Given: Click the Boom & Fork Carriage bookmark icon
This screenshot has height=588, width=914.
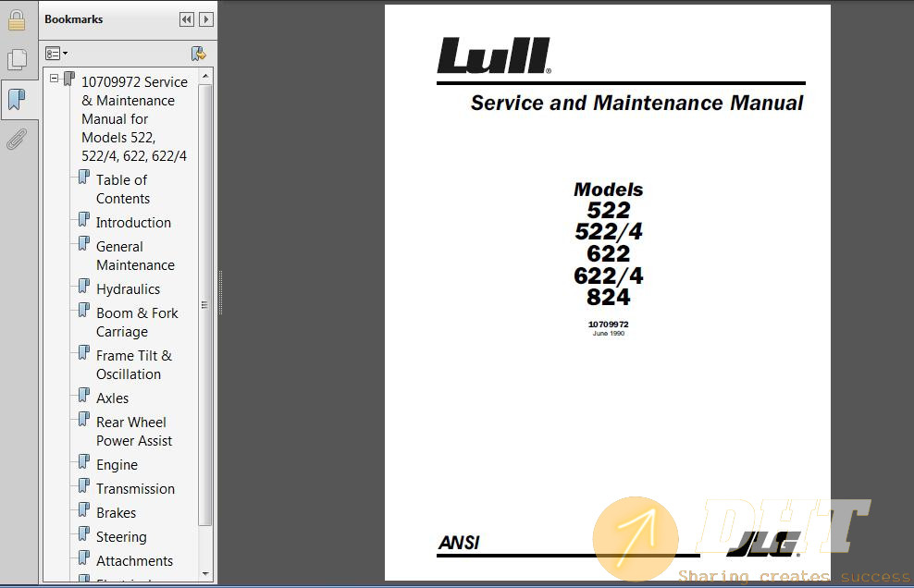Looking at the screenshot, I should 84,310.
